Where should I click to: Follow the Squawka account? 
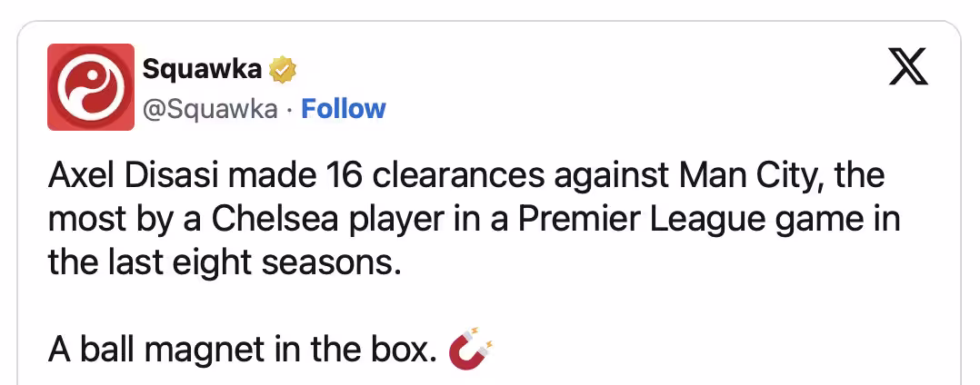(x=343, y=109)
